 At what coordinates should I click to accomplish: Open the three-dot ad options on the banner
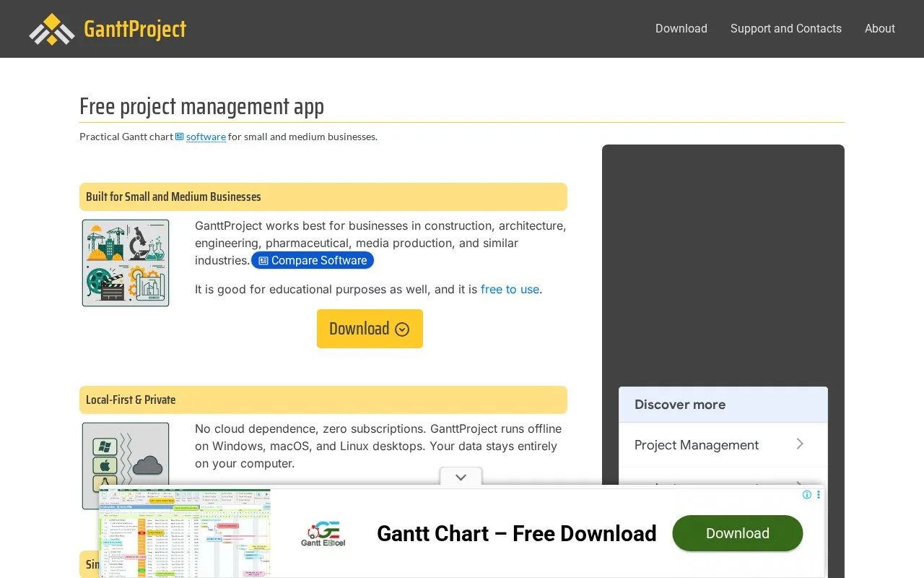819,495
